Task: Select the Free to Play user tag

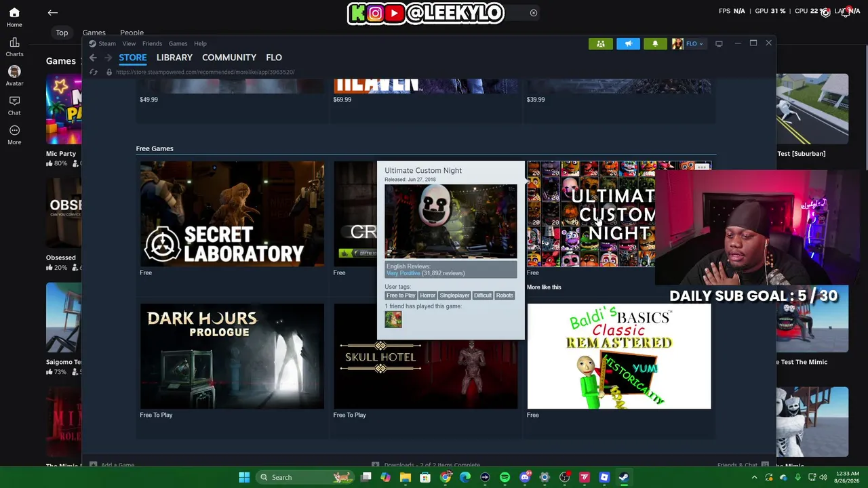Action: coord(401,296)
